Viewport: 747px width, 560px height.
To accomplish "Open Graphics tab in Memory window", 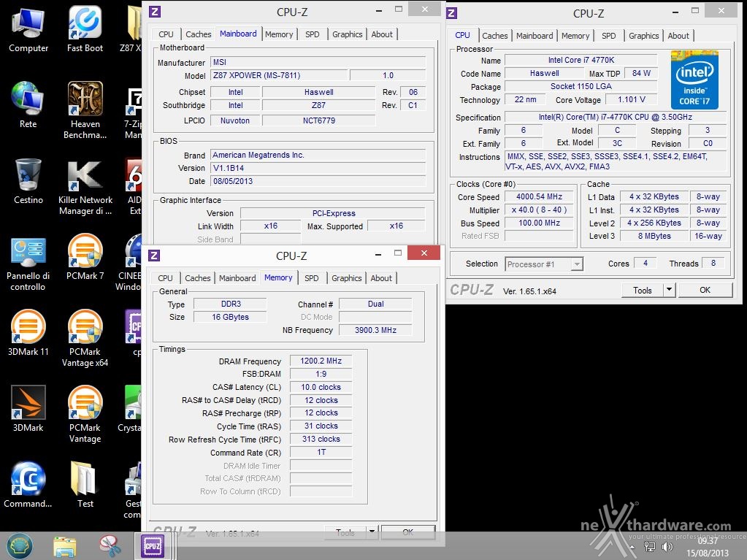I will 346,278.
